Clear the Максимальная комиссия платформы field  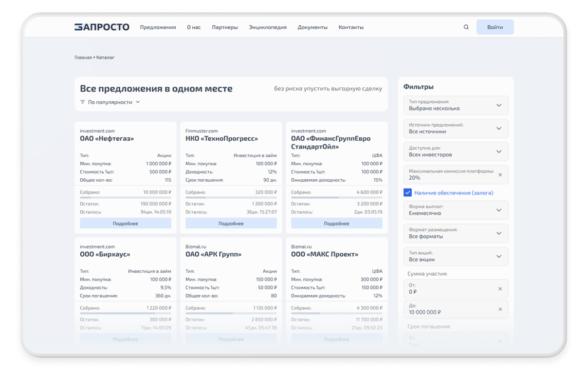pos(500,174)
